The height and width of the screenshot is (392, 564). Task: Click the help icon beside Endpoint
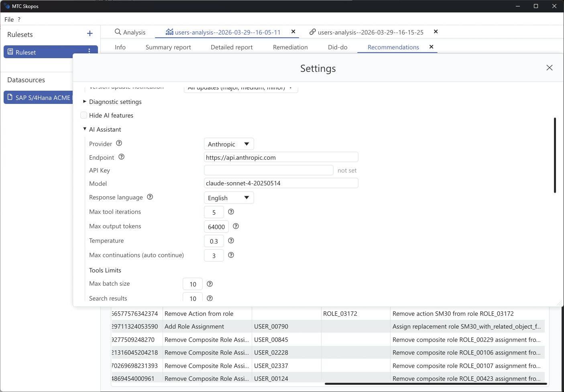click(x=121, y=157)
